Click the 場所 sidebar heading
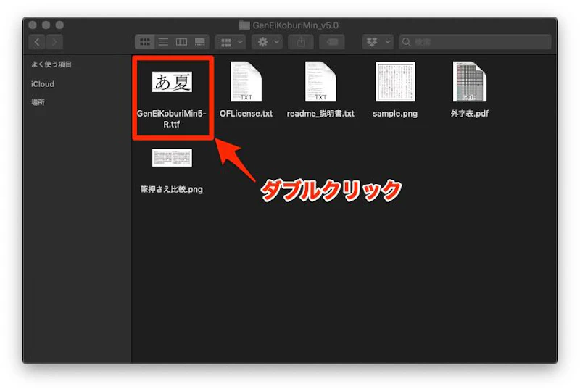 [38, 102]
